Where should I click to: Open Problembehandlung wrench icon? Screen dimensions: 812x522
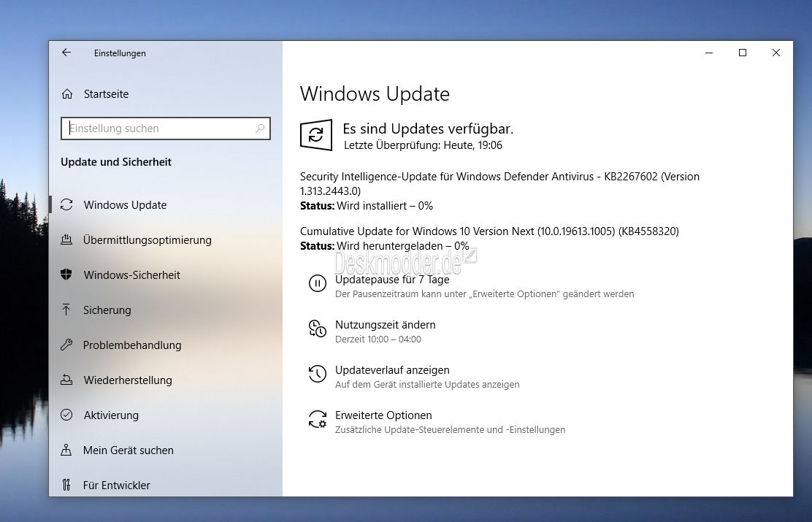(66, 345)
